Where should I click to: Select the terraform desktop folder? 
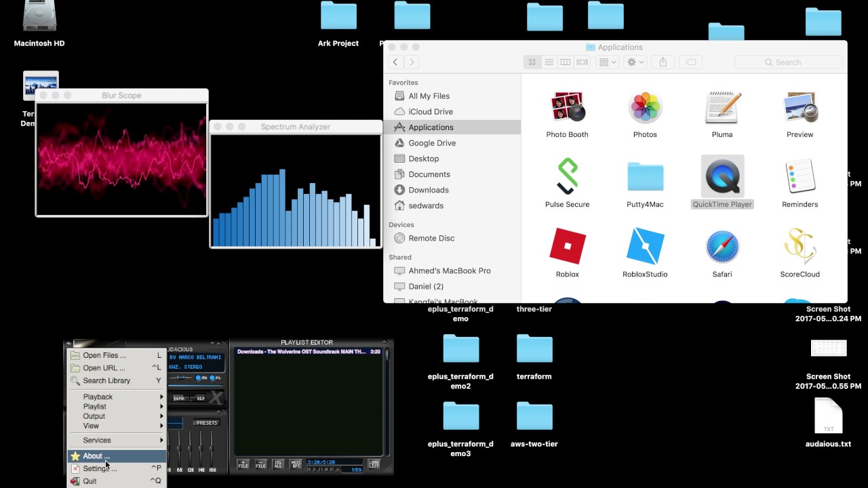click(x=534, y=349)
